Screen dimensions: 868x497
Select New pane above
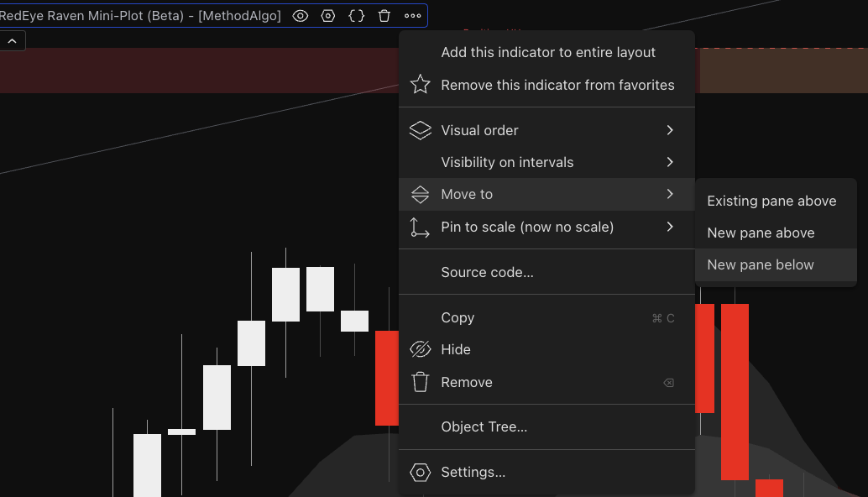[761, 233]
